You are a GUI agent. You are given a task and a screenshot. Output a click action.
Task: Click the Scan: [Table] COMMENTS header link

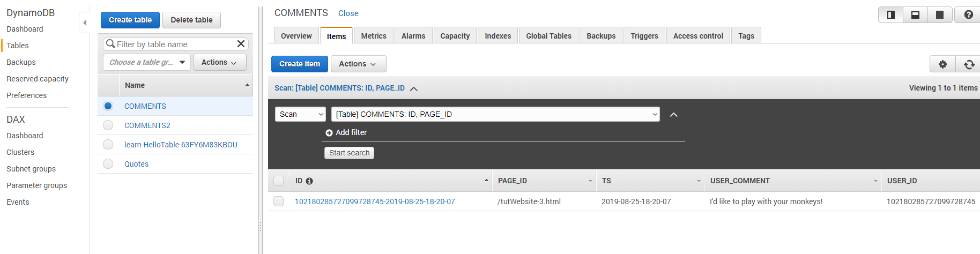339,88
